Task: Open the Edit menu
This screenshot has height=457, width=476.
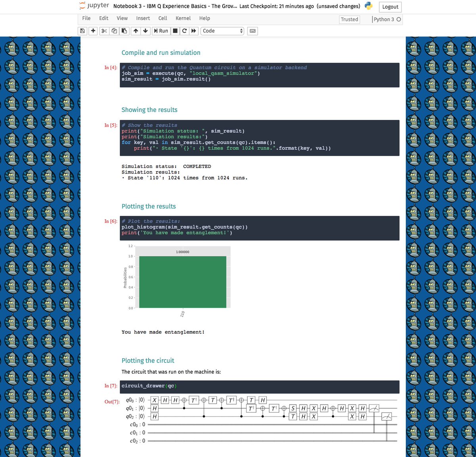Action: tap(104, 18)
